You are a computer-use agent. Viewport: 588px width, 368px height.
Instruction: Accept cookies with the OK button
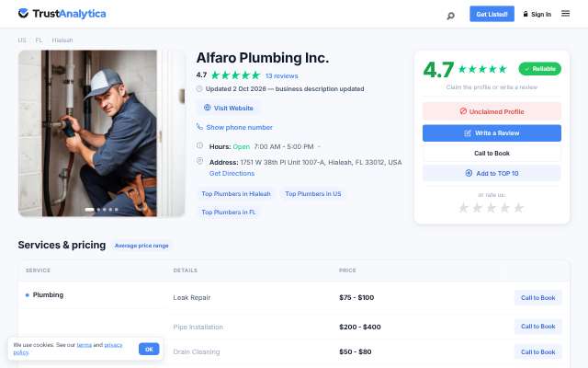point(149,349)
